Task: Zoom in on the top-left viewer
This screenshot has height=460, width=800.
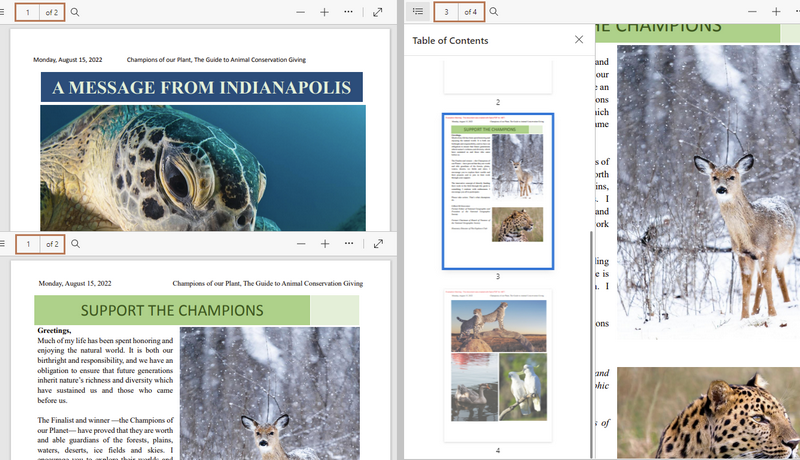Action: tap(325, 12)
